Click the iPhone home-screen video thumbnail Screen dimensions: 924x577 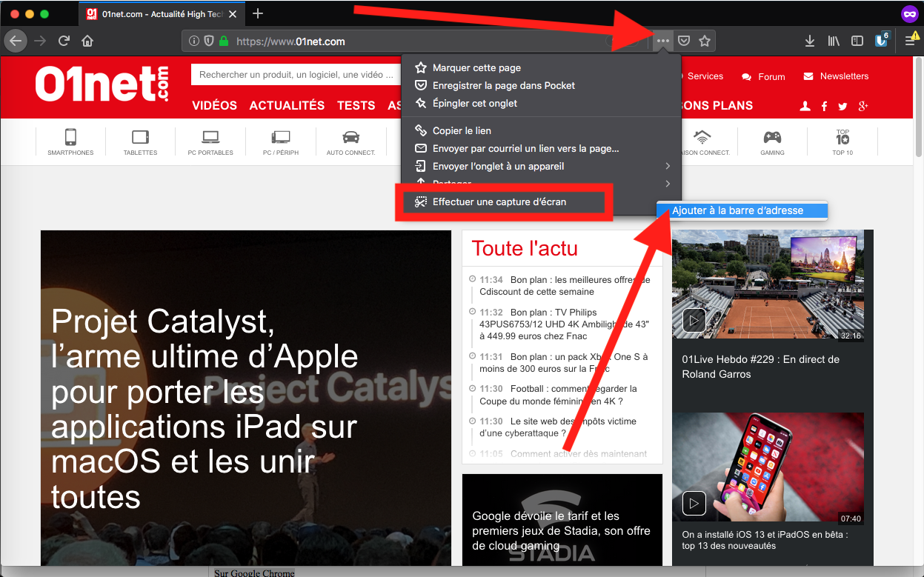coord(768,468)
